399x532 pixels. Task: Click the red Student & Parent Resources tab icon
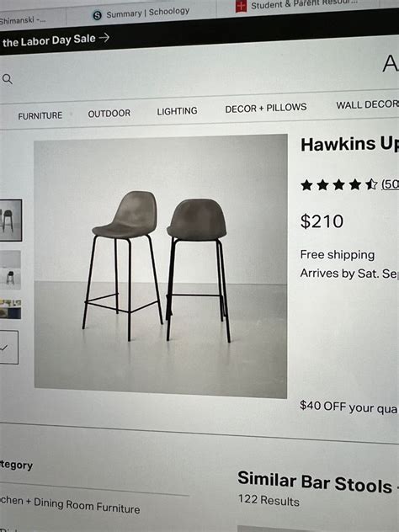(241, 7)
